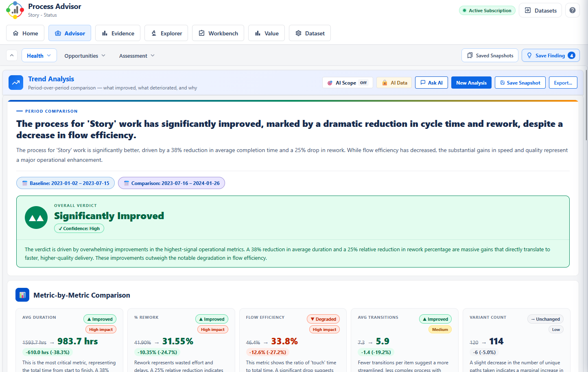Open the help question mark icon
The height and width of the screenshot is (372, 588).
(x=573, y=10)
